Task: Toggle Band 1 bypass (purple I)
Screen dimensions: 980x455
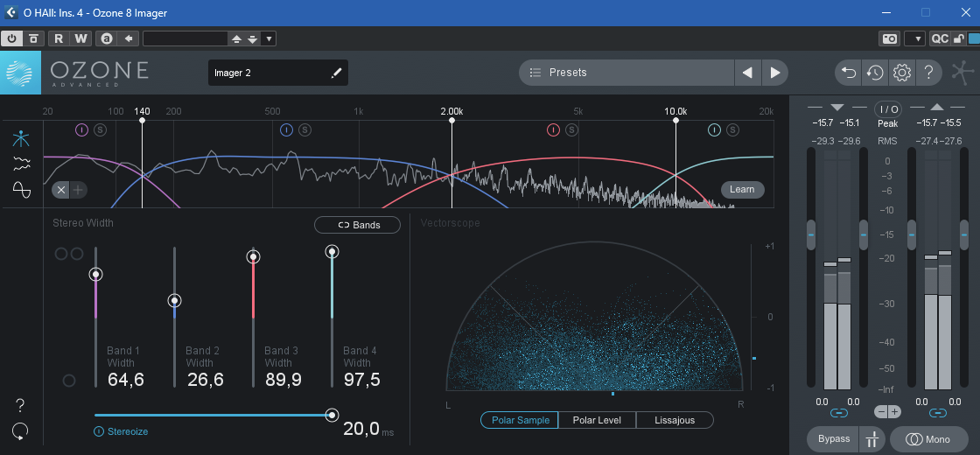Action: coord(82,130)
